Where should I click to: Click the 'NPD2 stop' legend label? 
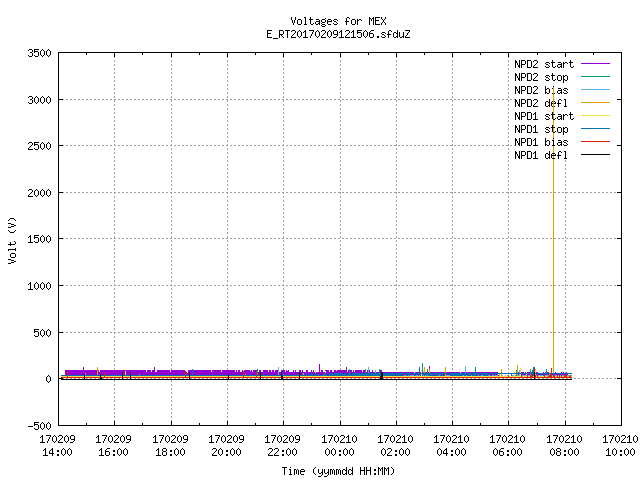tap(541, 77)
